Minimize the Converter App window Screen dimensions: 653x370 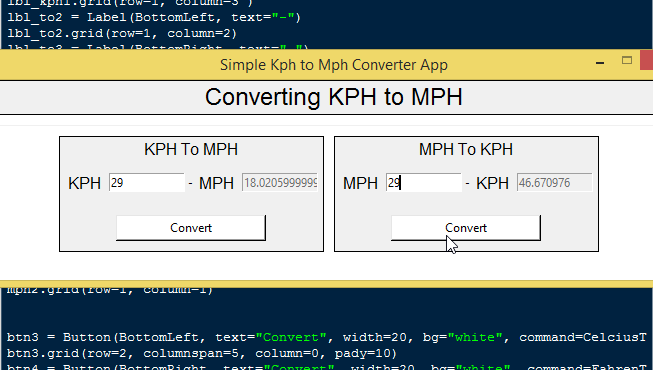(x=600, y=63)
